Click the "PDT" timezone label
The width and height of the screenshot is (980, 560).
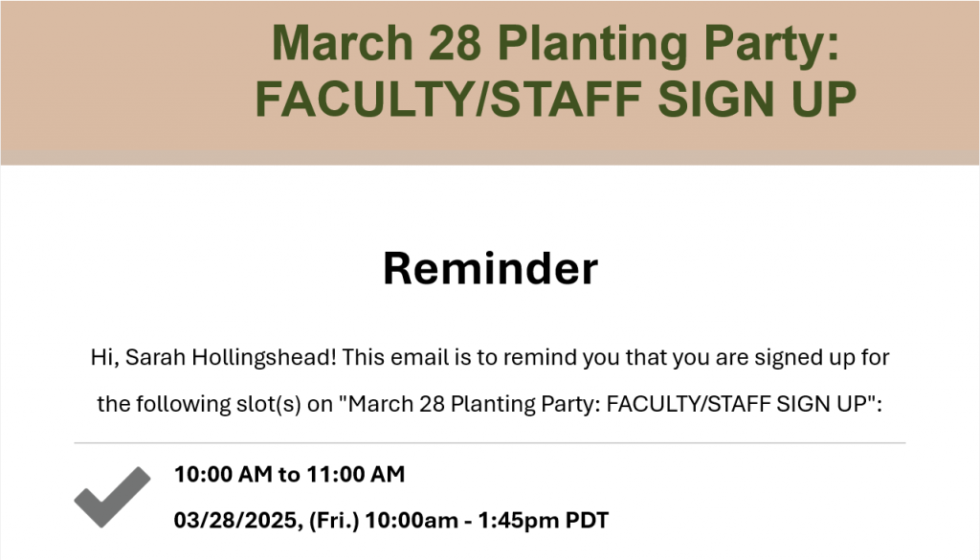(x=587, y=520)
